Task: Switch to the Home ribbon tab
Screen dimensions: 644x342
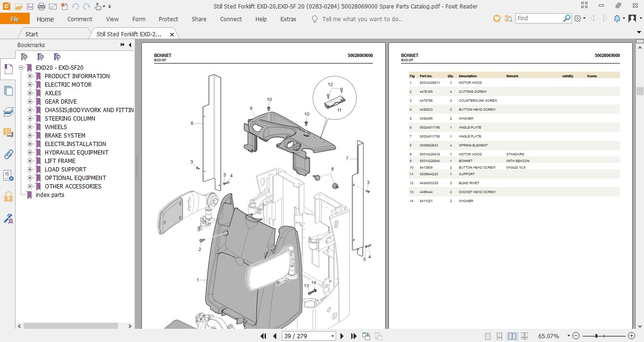Action: tap(45, 19)
